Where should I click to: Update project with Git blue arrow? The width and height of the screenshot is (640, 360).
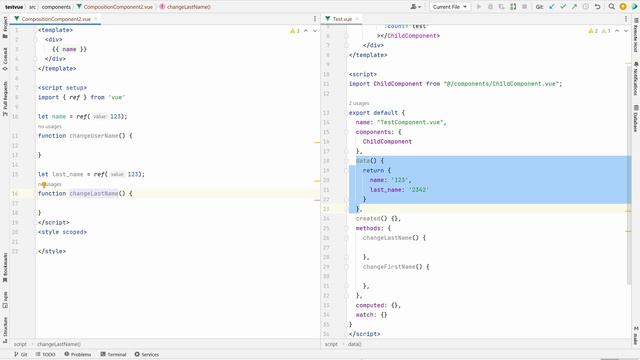tap(552, 7)
